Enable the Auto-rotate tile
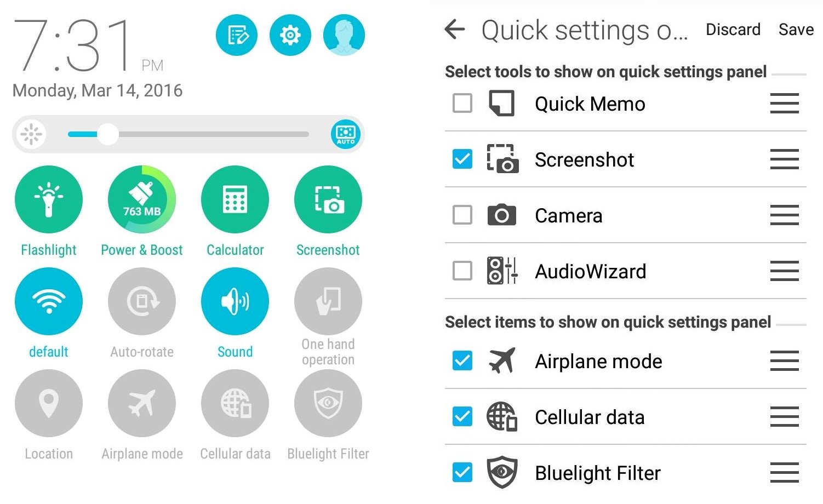This screenshot has height=504, width=823. coord(142,301)
